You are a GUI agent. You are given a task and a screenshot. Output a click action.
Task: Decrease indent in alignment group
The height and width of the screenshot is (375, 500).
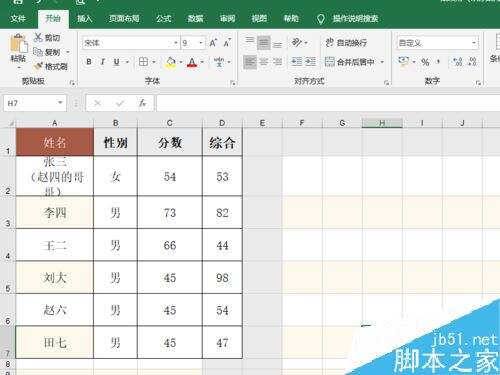click(296, 62)
